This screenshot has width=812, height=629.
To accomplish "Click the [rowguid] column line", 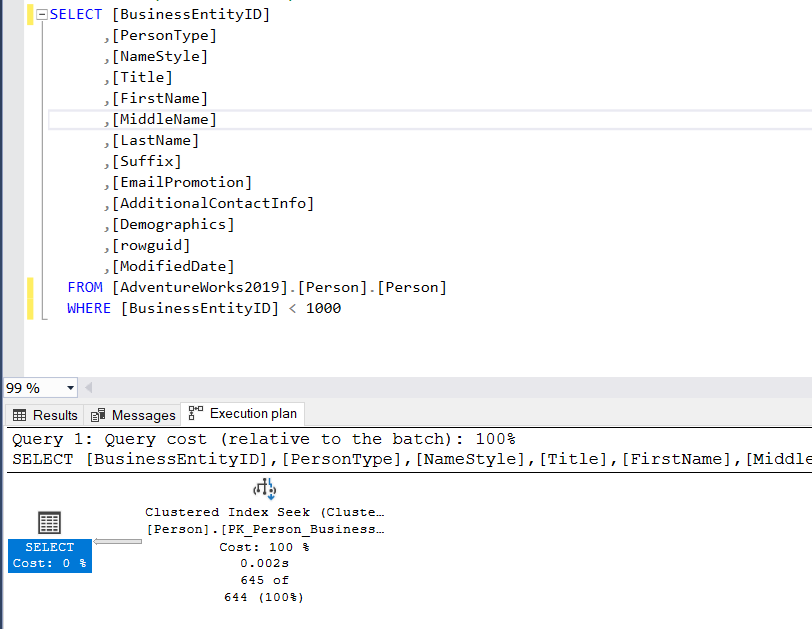I will [x=147, y=245].
